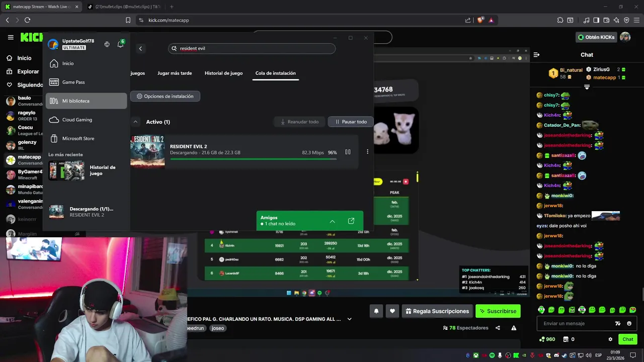Click Suscribirse button

click(x=498, y=311)
